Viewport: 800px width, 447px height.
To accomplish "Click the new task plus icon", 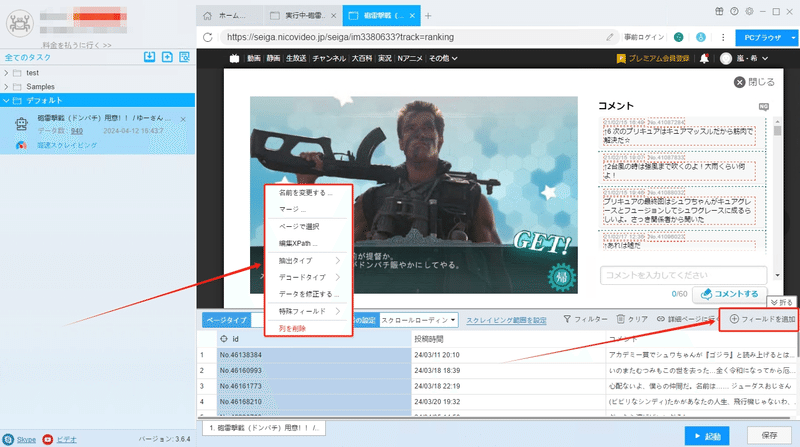I will point(167,57).
